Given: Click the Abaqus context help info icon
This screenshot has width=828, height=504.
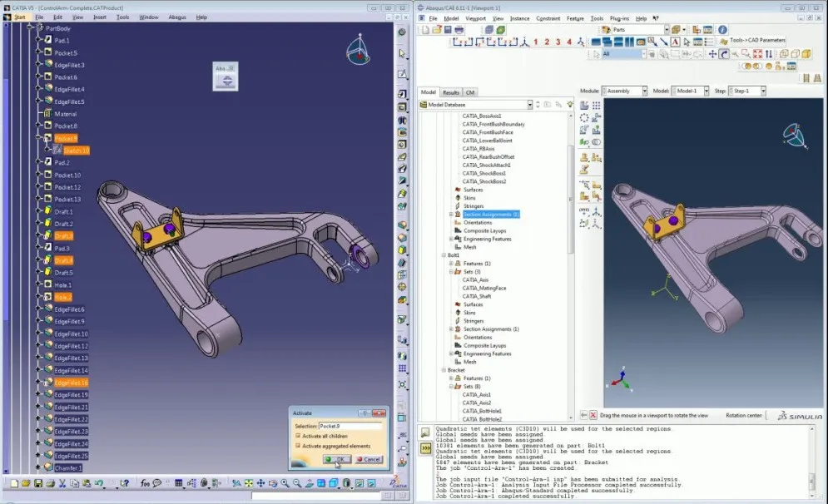Looking at the screenshot, I should pos(722,30).
